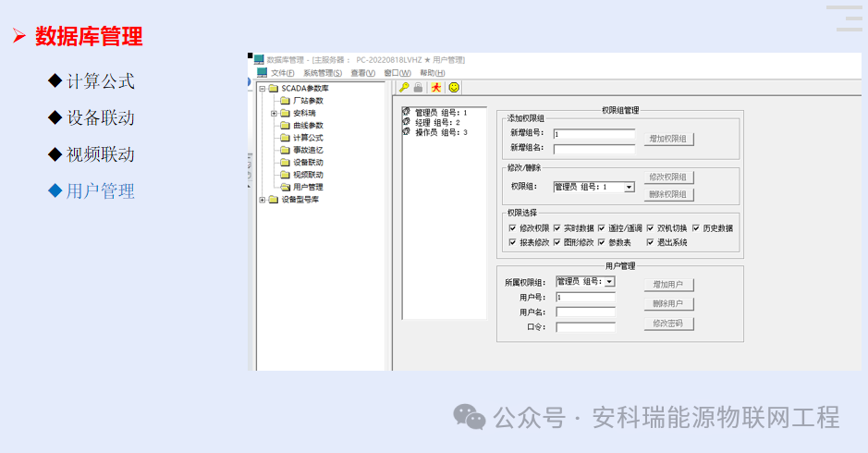Image resolution: width=868 pixels, height=453 pixels.
Task: Uncheck the 遥控/遥调 permission
Action: coord(602,228)
